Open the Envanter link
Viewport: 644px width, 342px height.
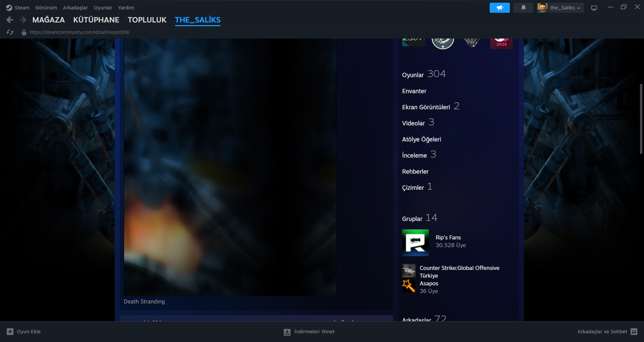coord(414,91)
